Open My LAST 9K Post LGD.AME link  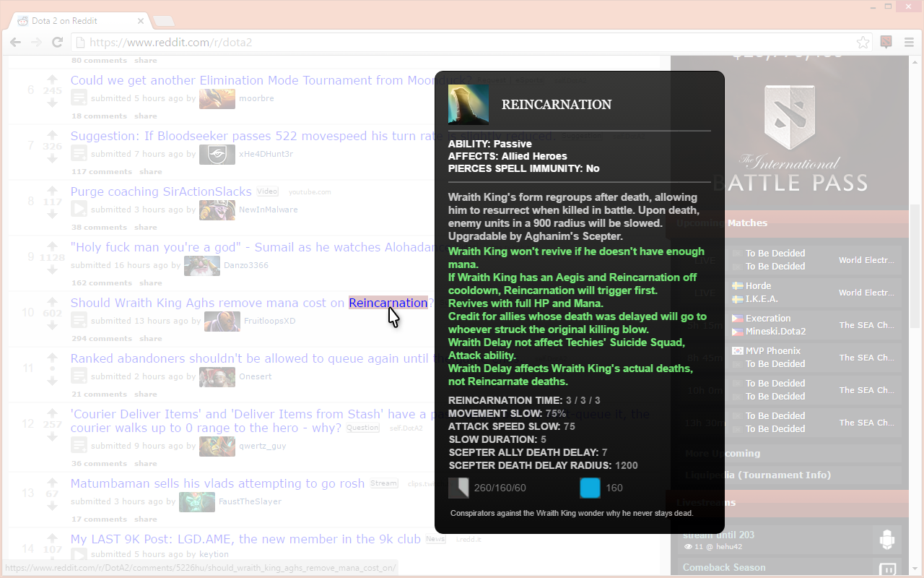pyautogui.click(x=245, y=539)
